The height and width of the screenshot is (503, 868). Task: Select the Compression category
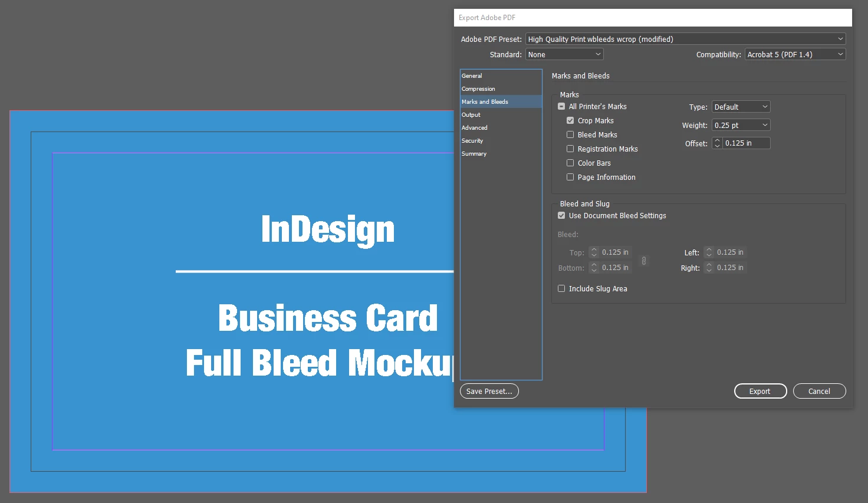tap(501, 89)
